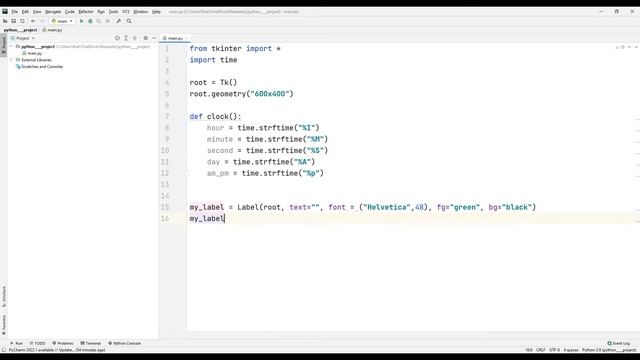Screen dimensions: 640x360
Task: Click the Save All toolbar icon
Action: click(x=13, y=21)
